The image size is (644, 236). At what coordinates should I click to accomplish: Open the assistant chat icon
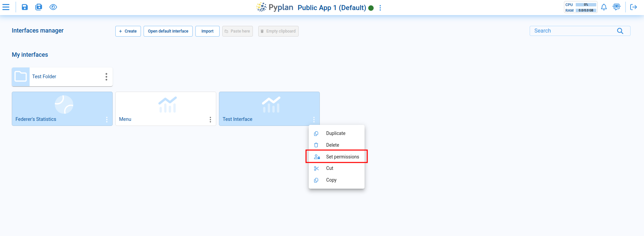tap(616, 7)
